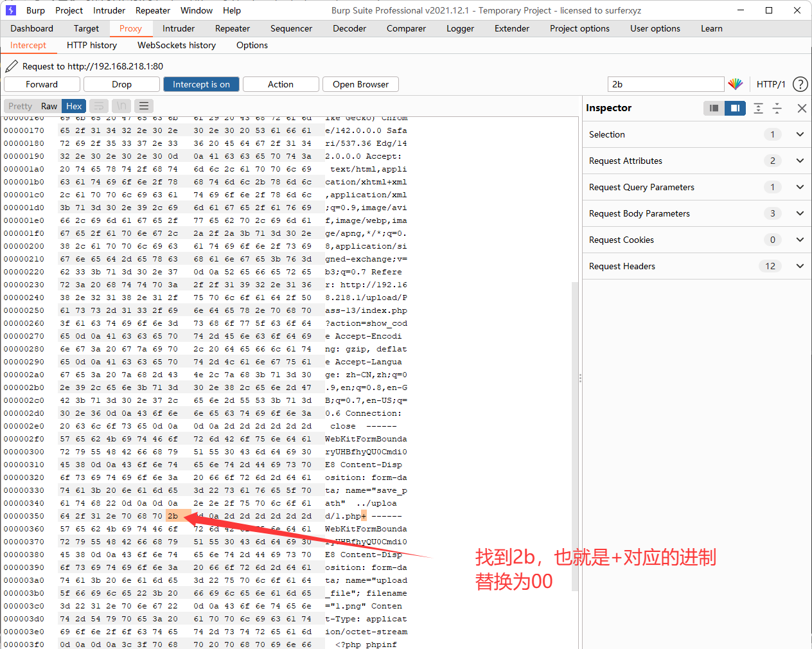The height and width of the screenshot is (649, 812).
Task: Open the Project options tab
Action: pos(579,28)
